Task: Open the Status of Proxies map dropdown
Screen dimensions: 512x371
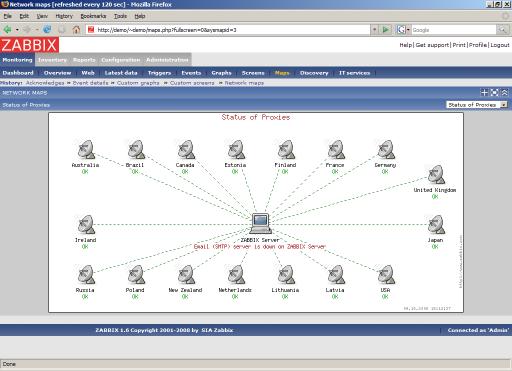Action: [x=477, y=105]
